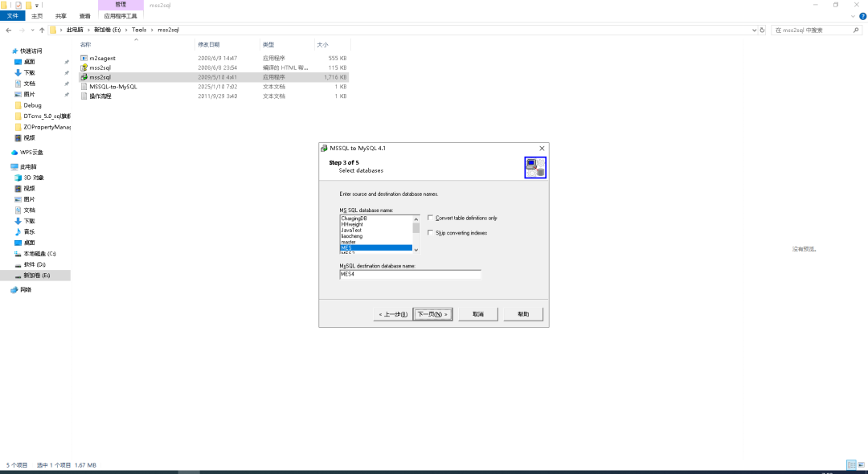This screenshot has width=868, height=474.
Task: Click the MSSQL to MySQL title bar icon
Action: click(x=324, y=149)
